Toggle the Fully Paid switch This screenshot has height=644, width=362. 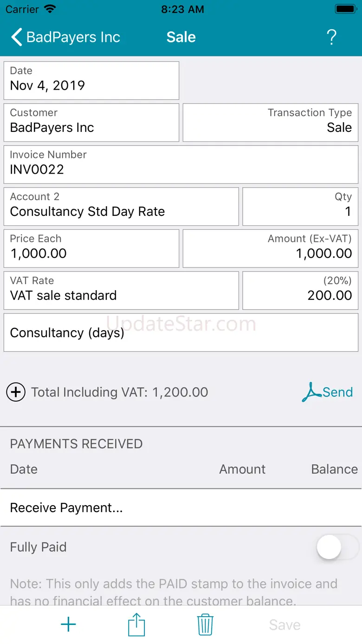[338, 547]
